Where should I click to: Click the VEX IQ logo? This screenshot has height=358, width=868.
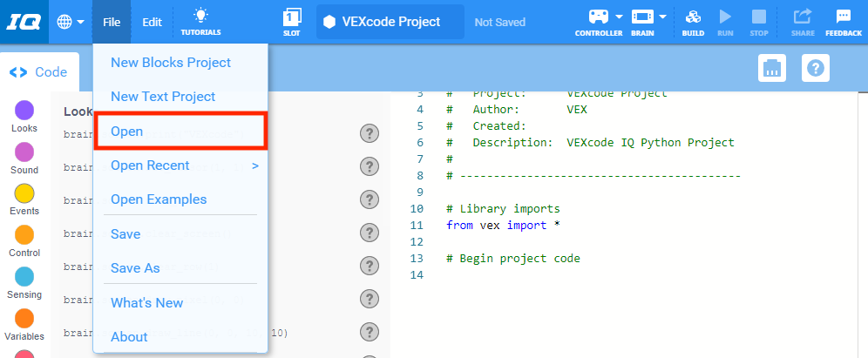[x=24, y=22]
